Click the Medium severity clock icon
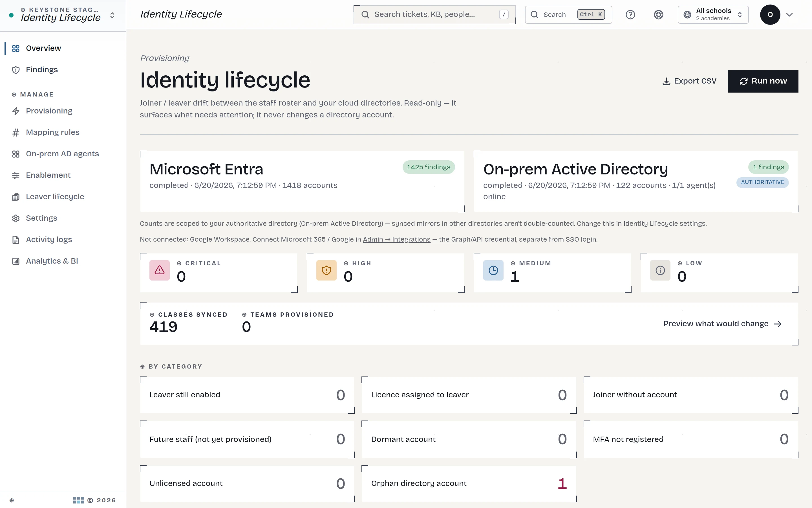 point(493,270)
